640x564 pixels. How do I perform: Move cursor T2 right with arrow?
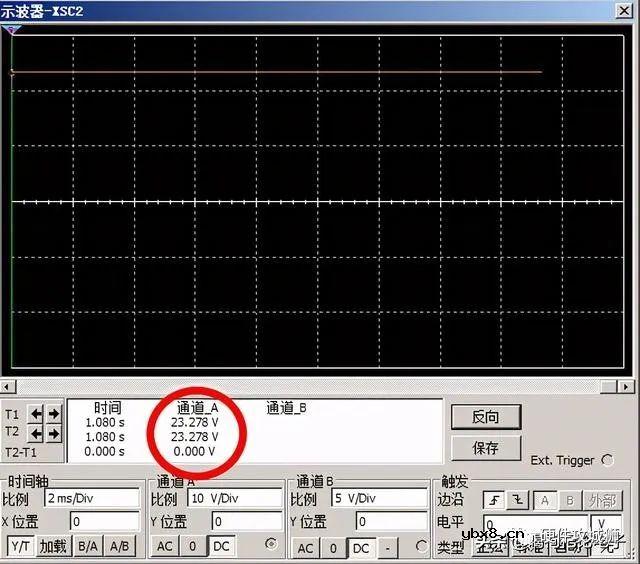52,433
